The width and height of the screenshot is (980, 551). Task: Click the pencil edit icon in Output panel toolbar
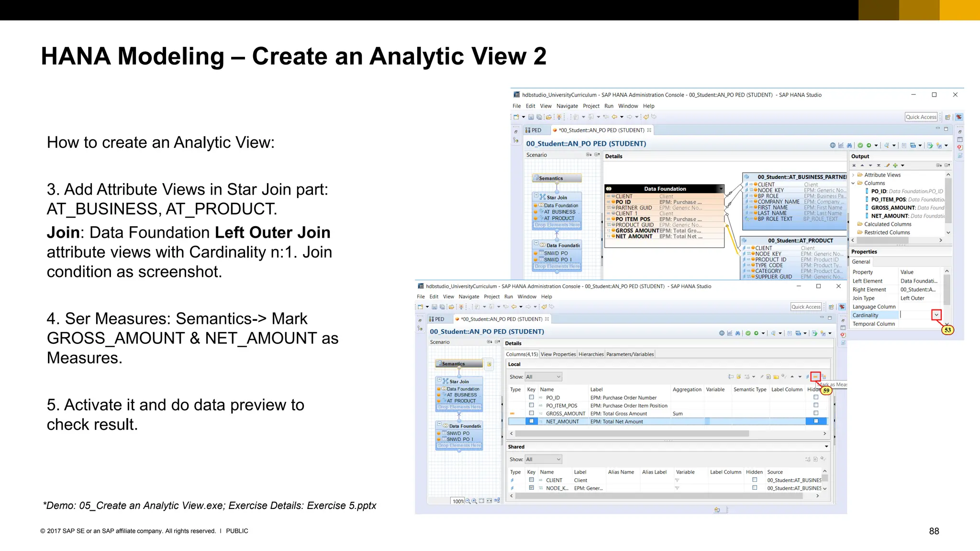tap(887, 165)
